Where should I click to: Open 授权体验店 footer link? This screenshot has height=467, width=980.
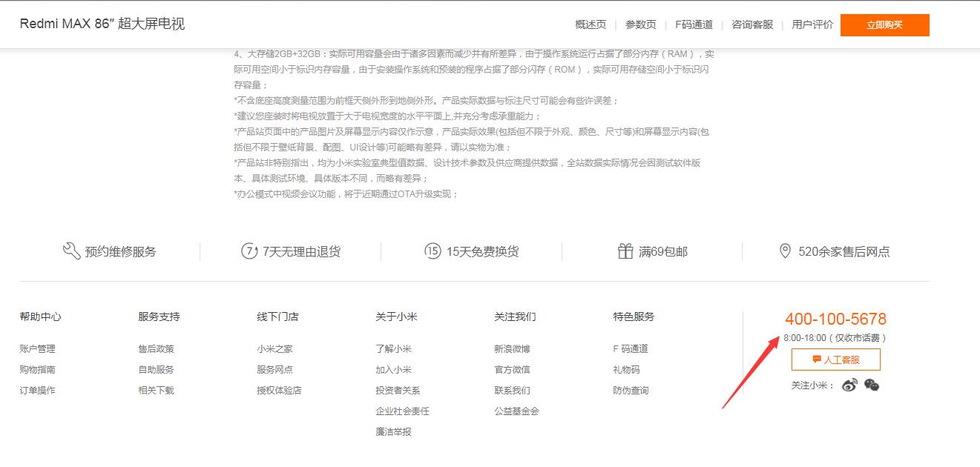pos(280,390)
